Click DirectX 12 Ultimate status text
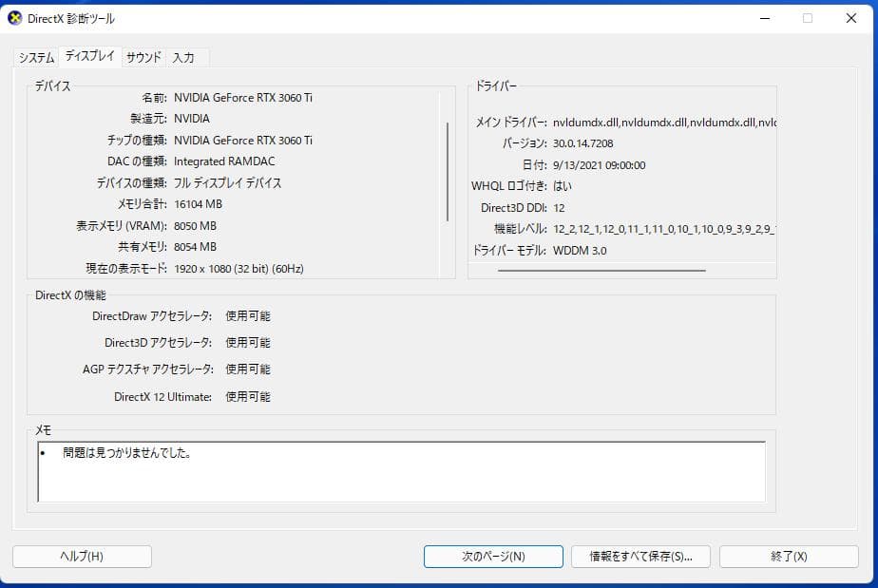Viewport: 878px width, 588px height. tap(248, 396)
